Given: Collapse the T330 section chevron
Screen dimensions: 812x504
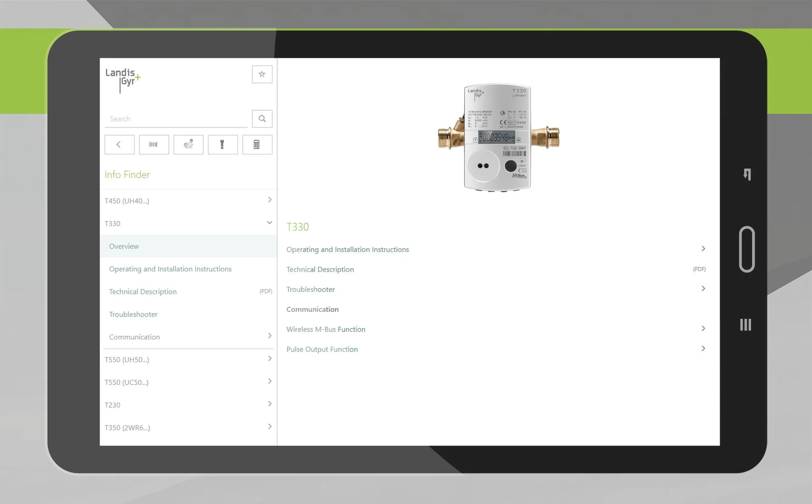Looking at the screenshot, I should 269,223.
